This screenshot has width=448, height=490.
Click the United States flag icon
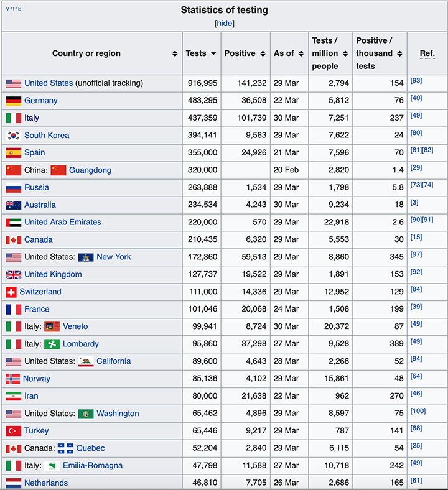14,83
